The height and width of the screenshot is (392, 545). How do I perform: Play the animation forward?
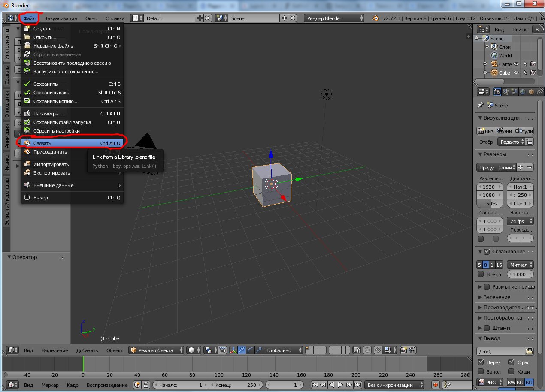340,385
